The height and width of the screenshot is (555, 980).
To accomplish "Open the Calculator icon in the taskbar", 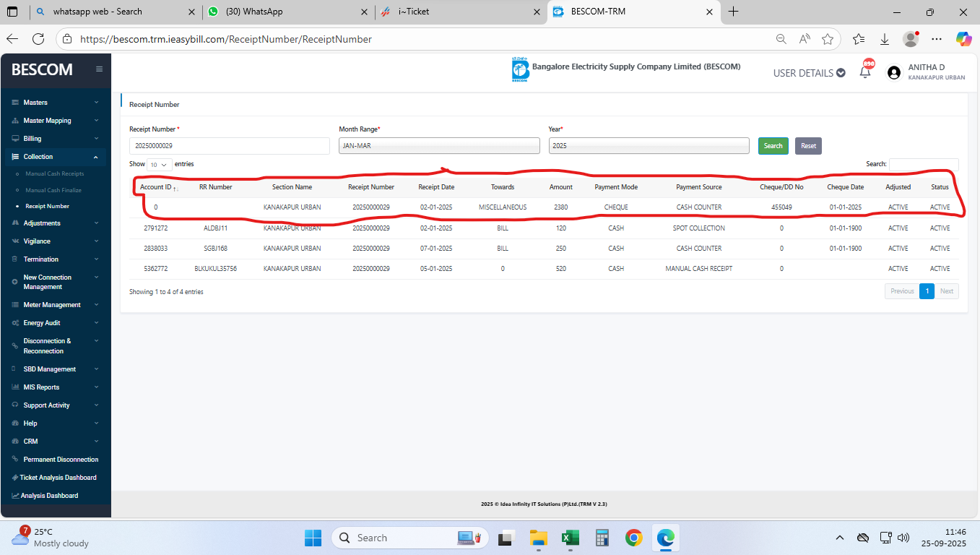I will 602,538.
